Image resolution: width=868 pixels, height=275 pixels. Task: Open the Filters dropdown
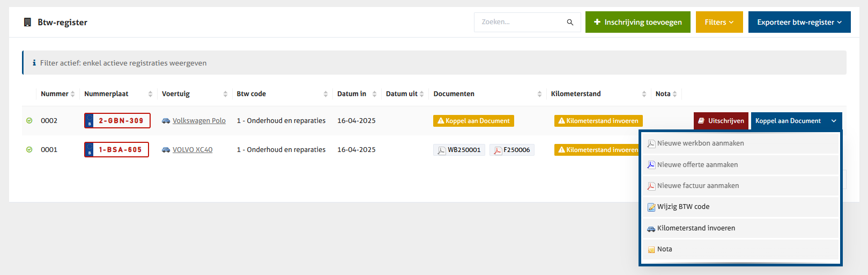point(719,22)
